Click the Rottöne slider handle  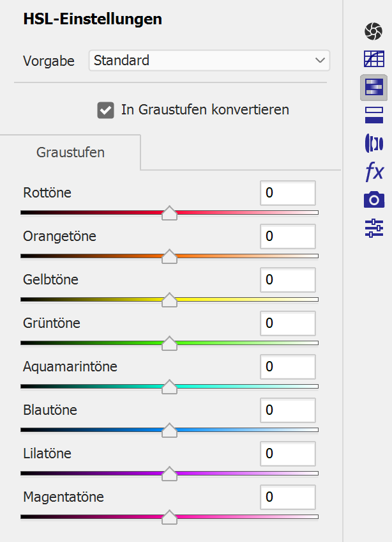pos(169,213)
